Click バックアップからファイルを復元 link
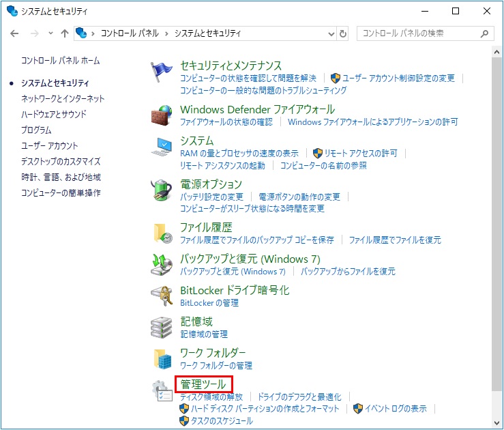The height and width of the screenshot is (430, 504). (348, 272)
